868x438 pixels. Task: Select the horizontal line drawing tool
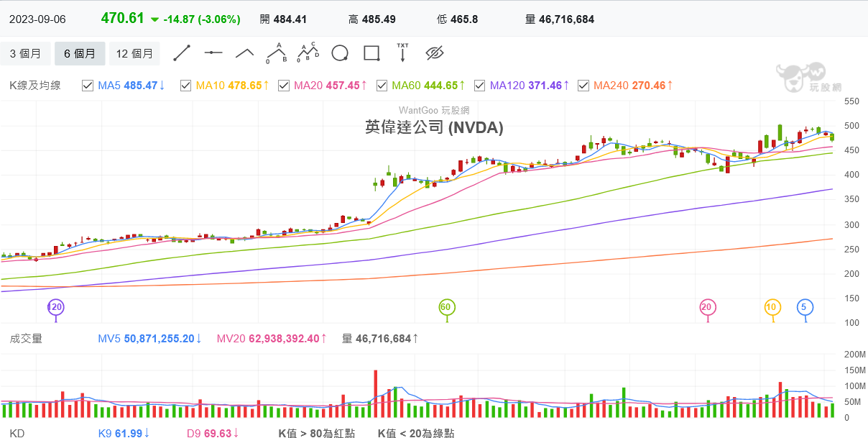point(213,53)
